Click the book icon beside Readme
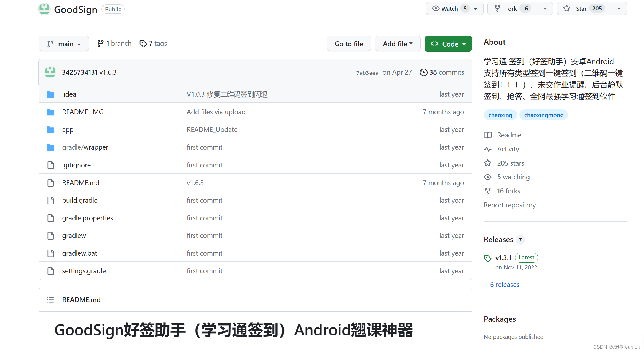Screen dimensions: 644x352 (x=488, y=135)
